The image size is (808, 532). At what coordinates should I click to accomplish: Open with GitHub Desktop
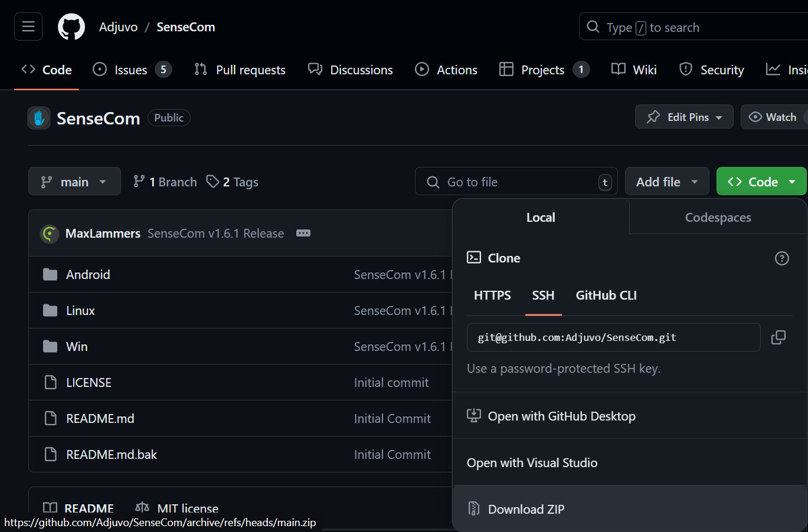tap(561, 416)
